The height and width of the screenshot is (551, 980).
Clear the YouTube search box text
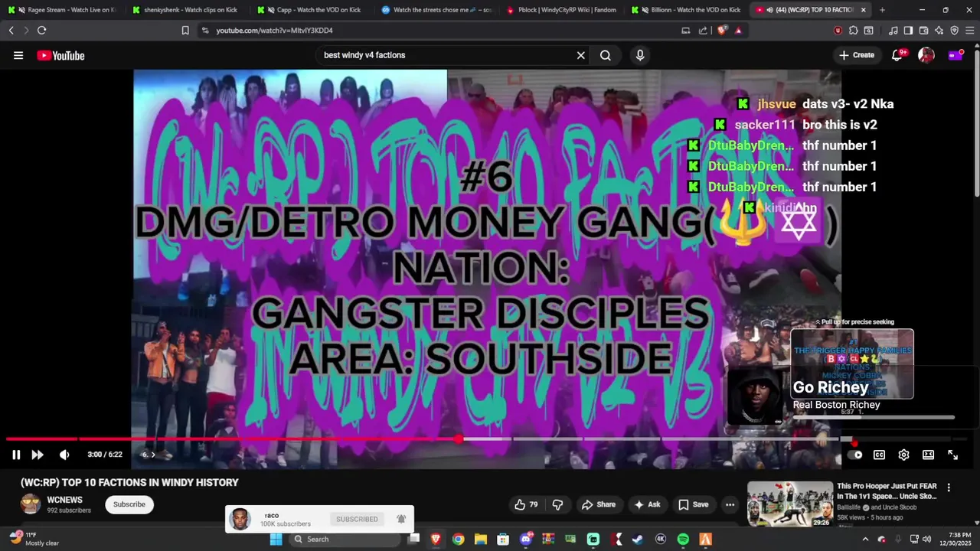580,55
